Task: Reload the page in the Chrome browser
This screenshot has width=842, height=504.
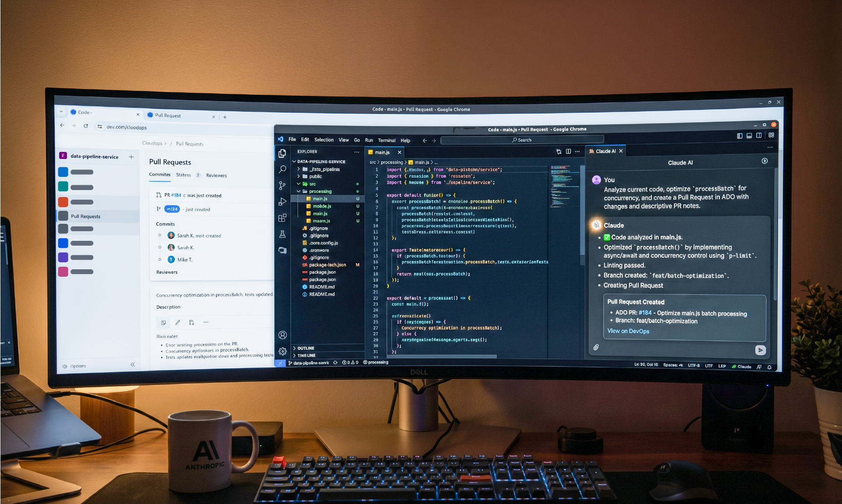Action: 86,126
